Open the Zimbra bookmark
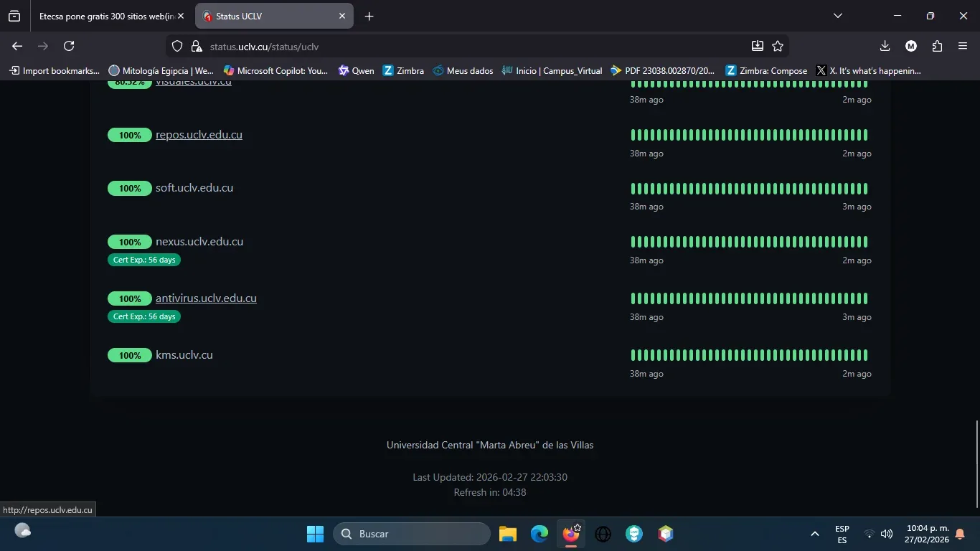 [x=403, y=70]
